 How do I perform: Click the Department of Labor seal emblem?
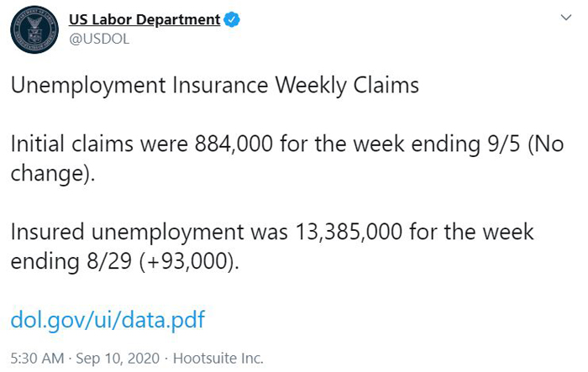[34, 29]
